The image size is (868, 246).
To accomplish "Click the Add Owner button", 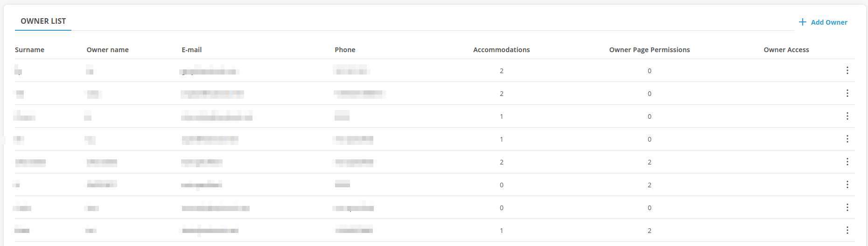I will 823,22.
